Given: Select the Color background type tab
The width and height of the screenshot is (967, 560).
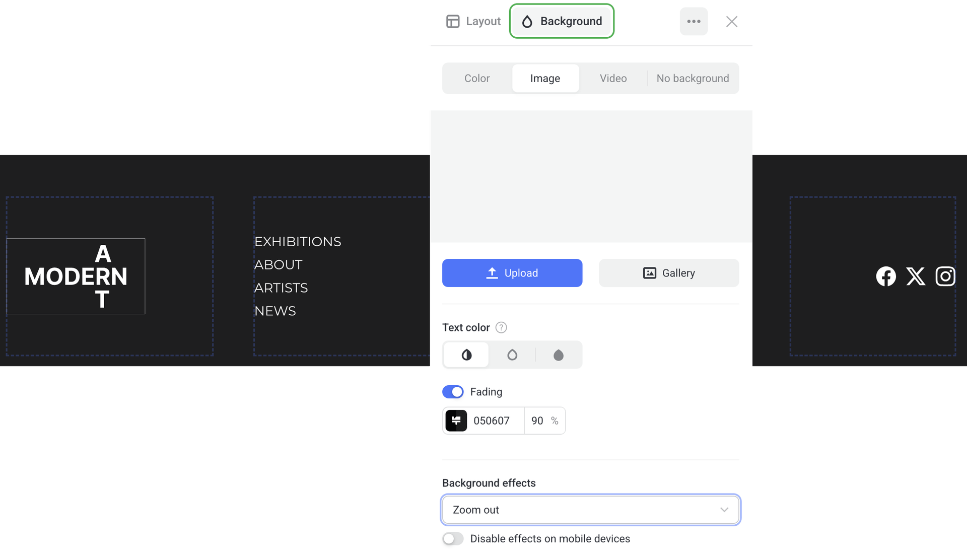Looking at the screenshot, I should tap(477, 79).
